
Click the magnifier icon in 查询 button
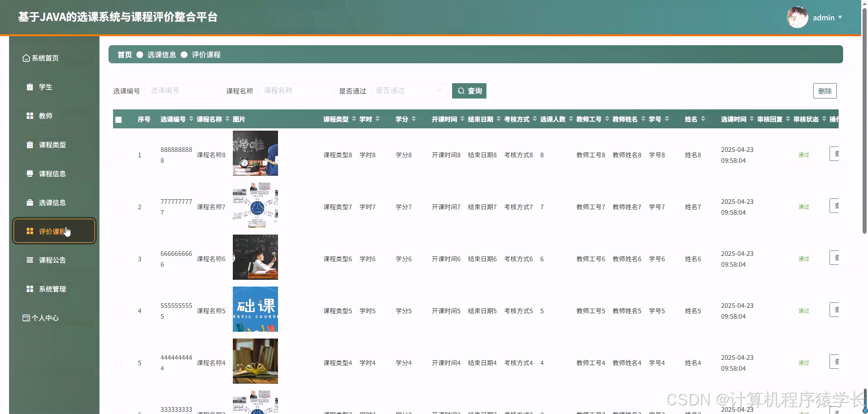[461, 91]
